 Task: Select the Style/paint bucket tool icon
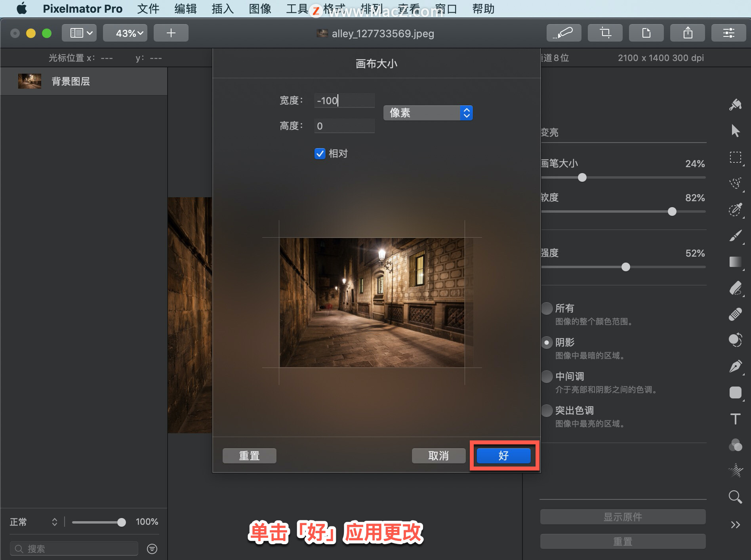(736, 105)
